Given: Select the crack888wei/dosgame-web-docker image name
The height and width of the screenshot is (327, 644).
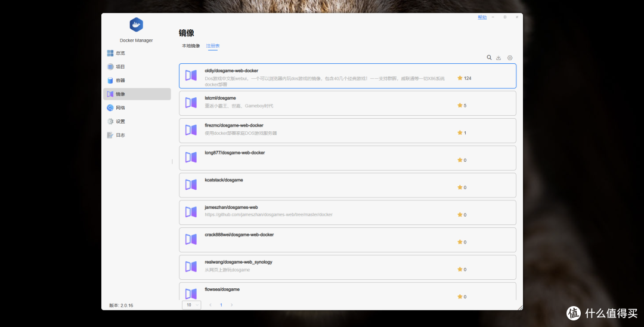Looking at the screenshot, I should (239, 235).
